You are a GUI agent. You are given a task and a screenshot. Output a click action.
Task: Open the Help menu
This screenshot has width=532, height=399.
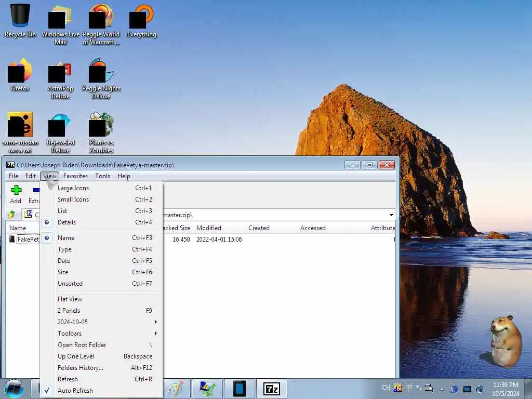coord(124,176)
